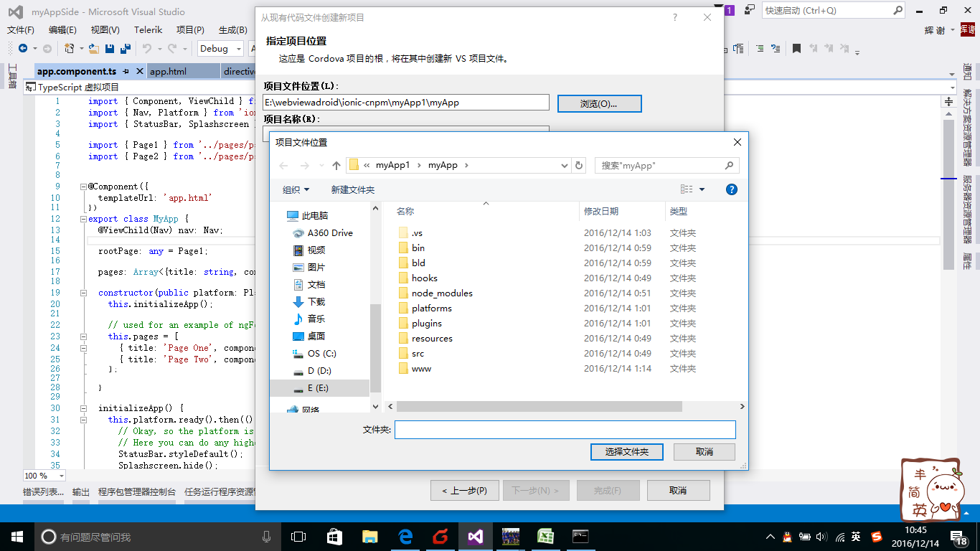Click the 选择文件夹 button
This screenshot has height=551, width=980.
click(x=626, y=452)
